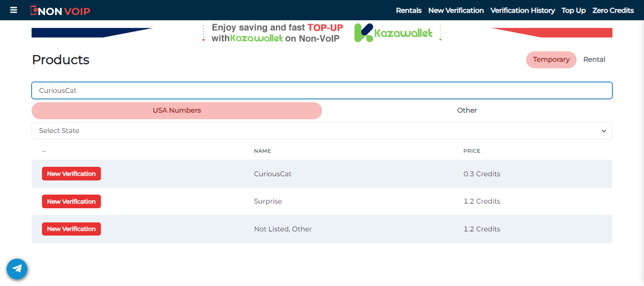The width and height of the screenshot is (644, 286).
Task: Select the USA Numbers tab
Action: [x=176, y=110]
